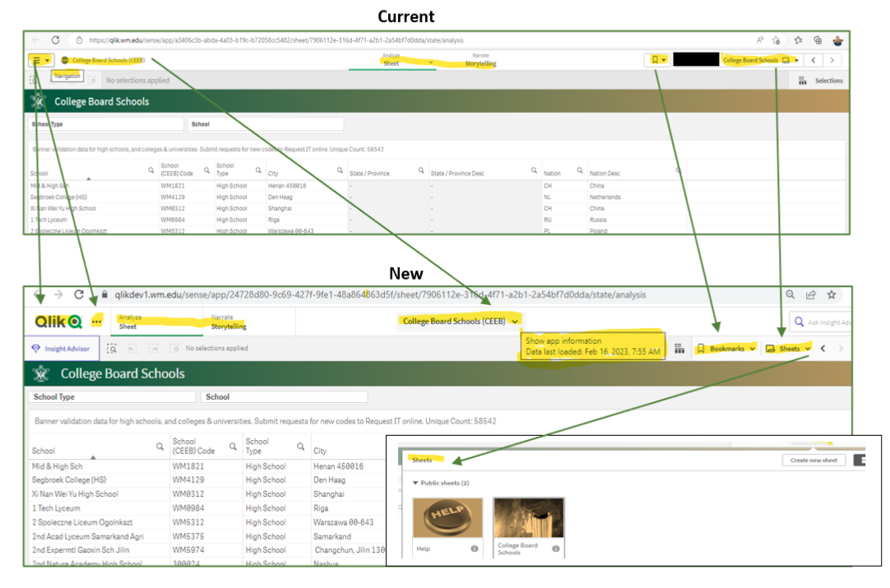Click the profile avatar in Current browser
This screenshot has width=890, height=588.
pyautogui.click(x=837, y=40)
